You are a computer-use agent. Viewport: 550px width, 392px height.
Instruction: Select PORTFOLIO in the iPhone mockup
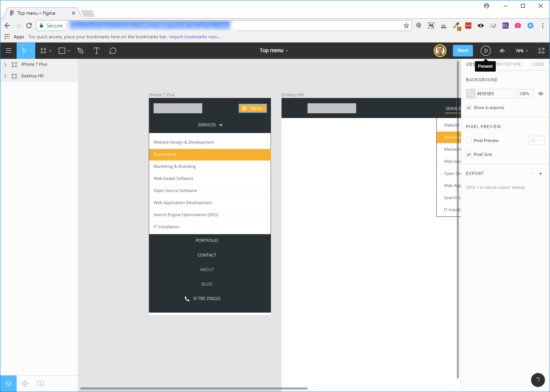pyautogui.click(x=207, y=241)
